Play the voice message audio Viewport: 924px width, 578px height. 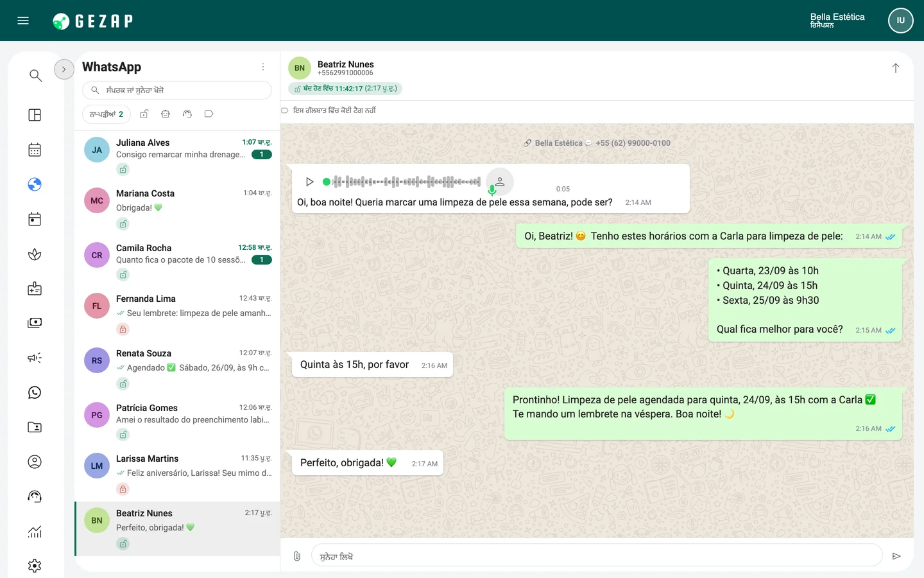(x=309, y=182)
